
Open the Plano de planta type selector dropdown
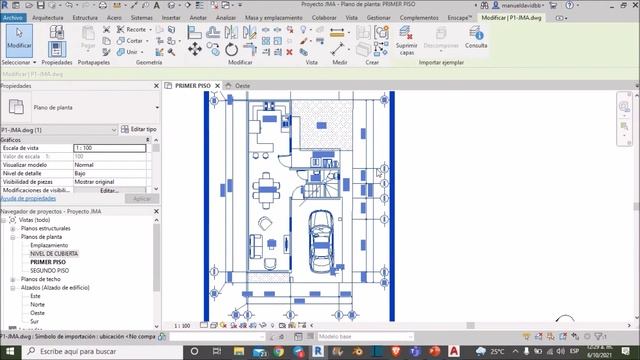coord(157,107)
